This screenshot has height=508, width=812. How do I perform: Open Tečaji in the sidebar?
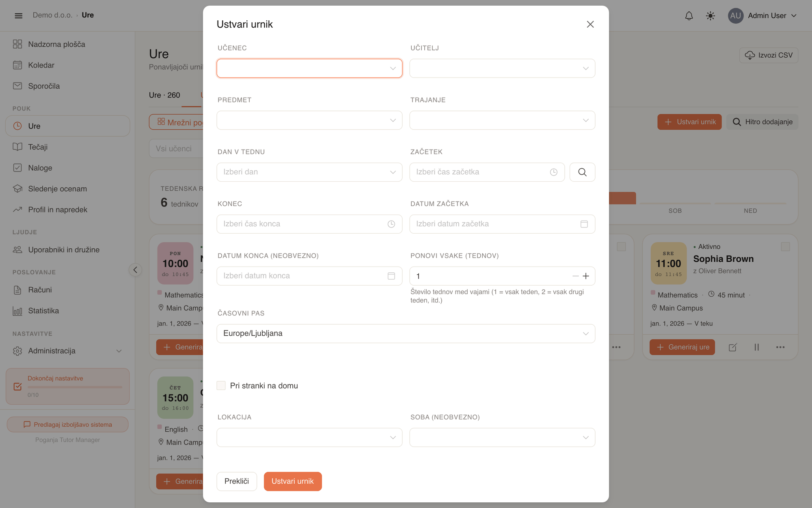click(x=67, y=147)
